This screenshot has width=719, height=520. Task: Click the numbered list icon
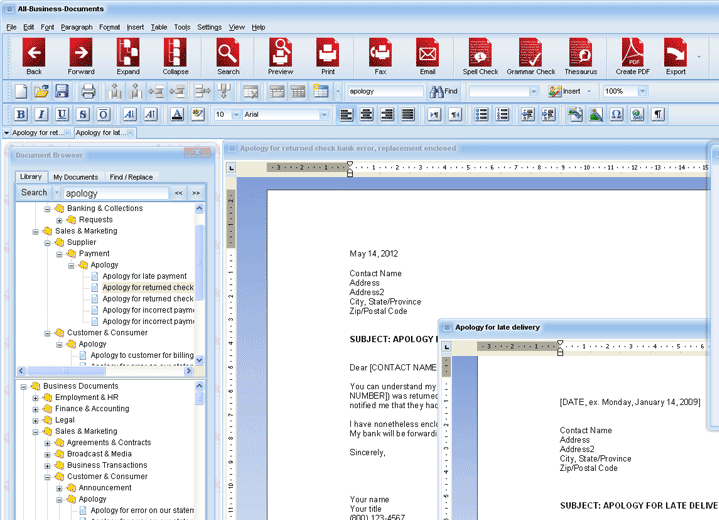(x=503, y=114)
